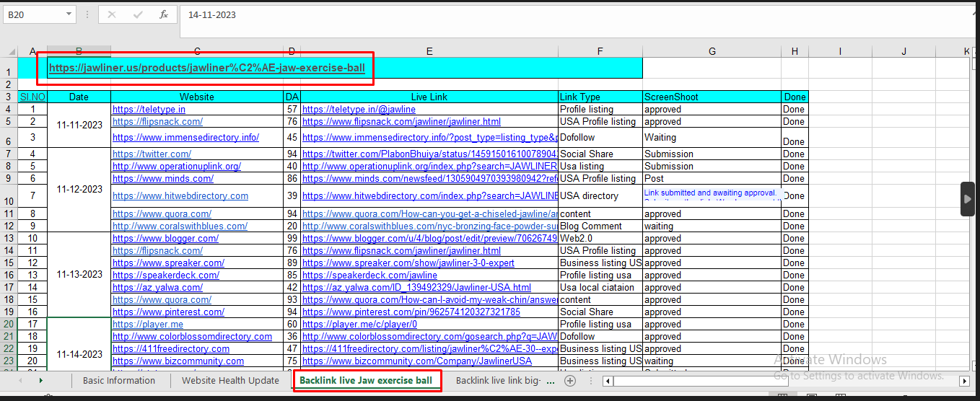Open the https://player.me website link

tap(148, 324)
